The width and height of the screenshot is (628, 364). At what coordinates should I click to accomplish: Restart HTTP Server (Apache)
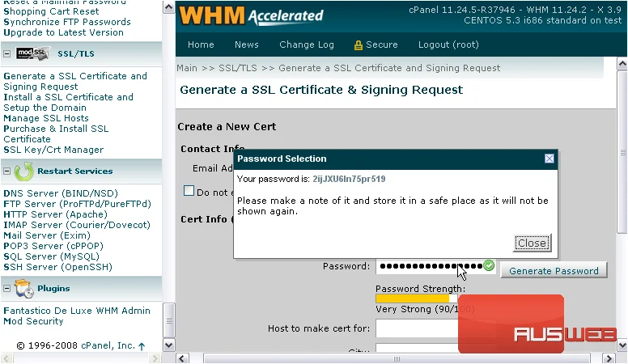(55, 214)
